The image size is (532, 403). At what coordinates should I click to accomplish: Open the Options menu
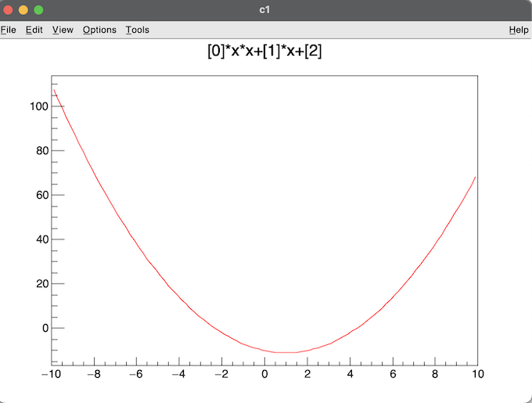point(99,30)
